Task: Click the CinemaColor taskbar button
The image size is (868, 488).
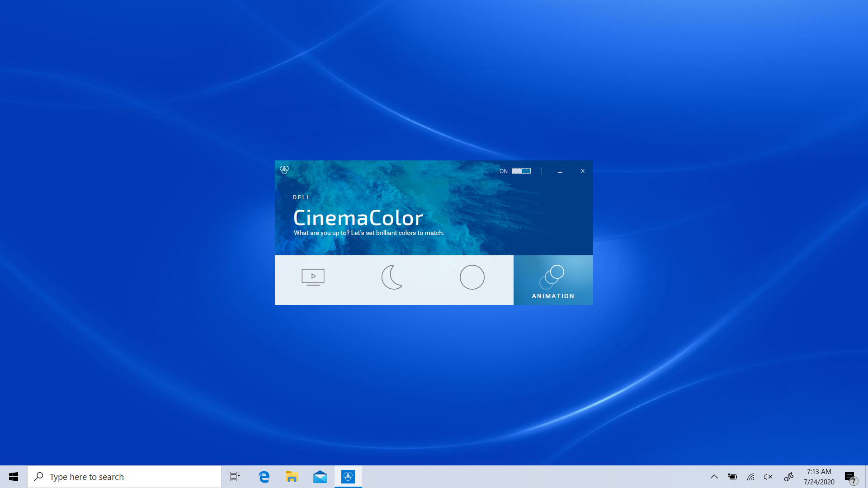Action: pyautogui.click(x=348, y=477)
